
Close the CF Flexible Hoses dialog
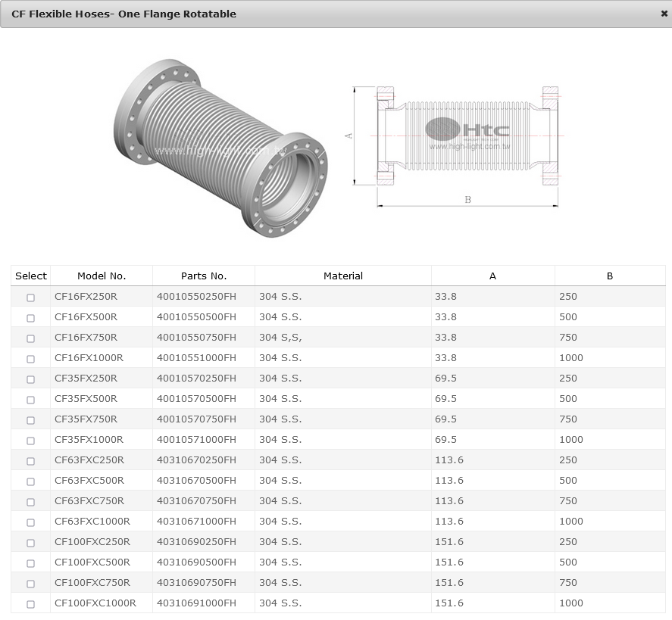click(x=664, y=14)
